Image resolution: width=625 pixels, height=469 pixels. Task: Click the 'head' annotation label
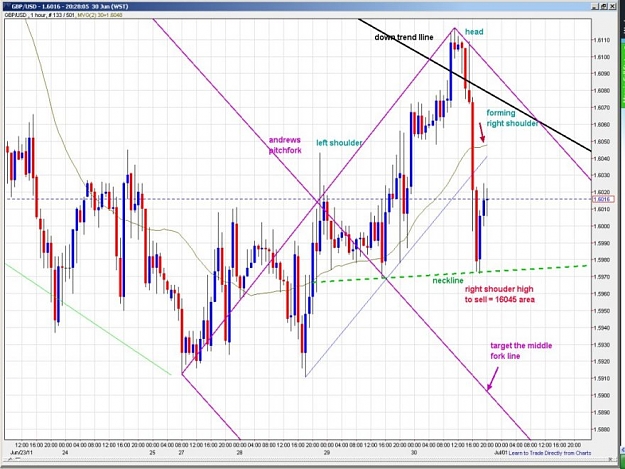coord(474,32)
